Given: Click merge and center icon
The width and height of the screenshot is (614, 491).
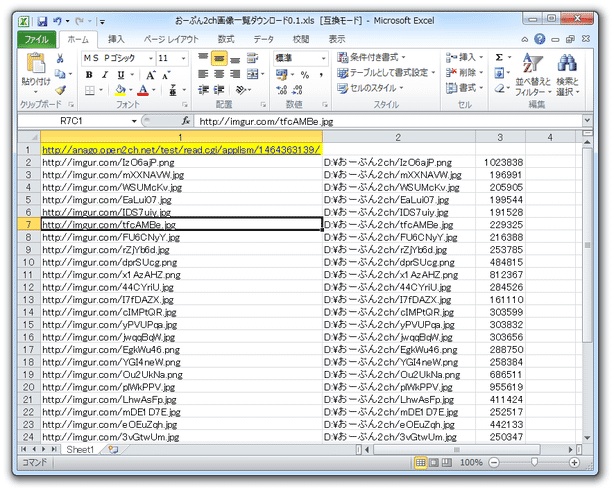Looking at the screenshot, I should point(253,74).
